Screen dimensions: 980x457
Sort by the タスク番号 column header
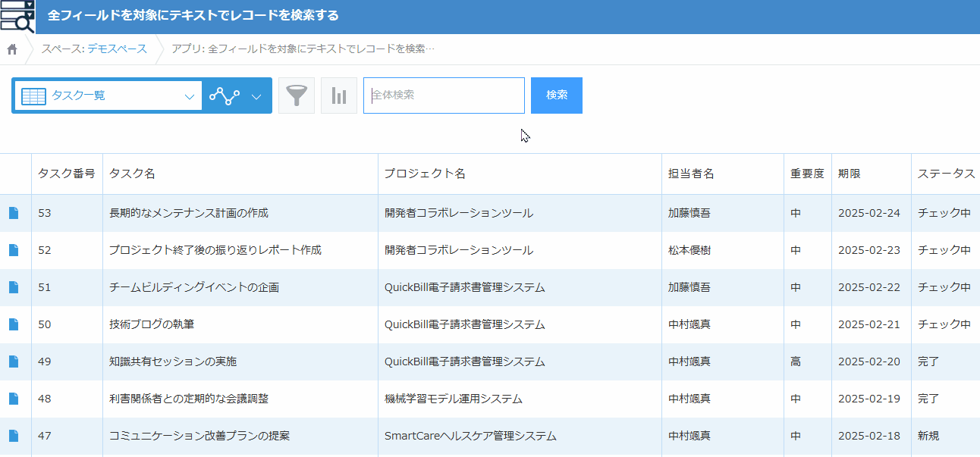[67, 174]
